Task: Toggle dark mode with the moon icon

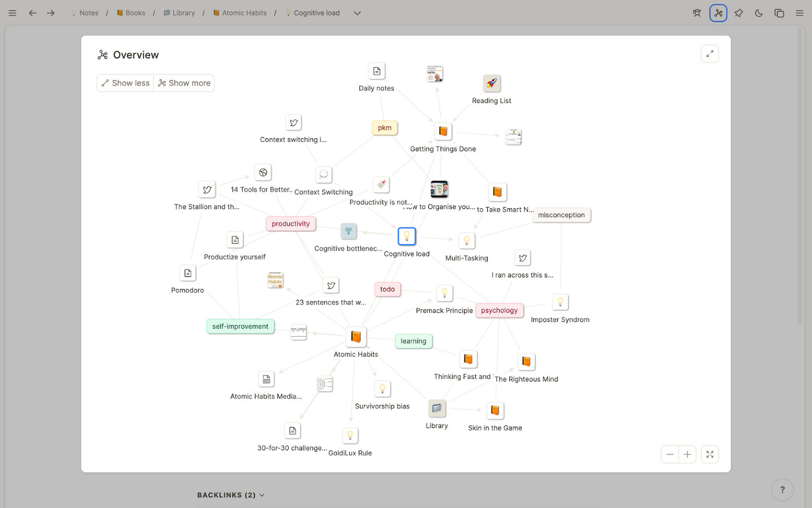Action: [x=759, y=13]
